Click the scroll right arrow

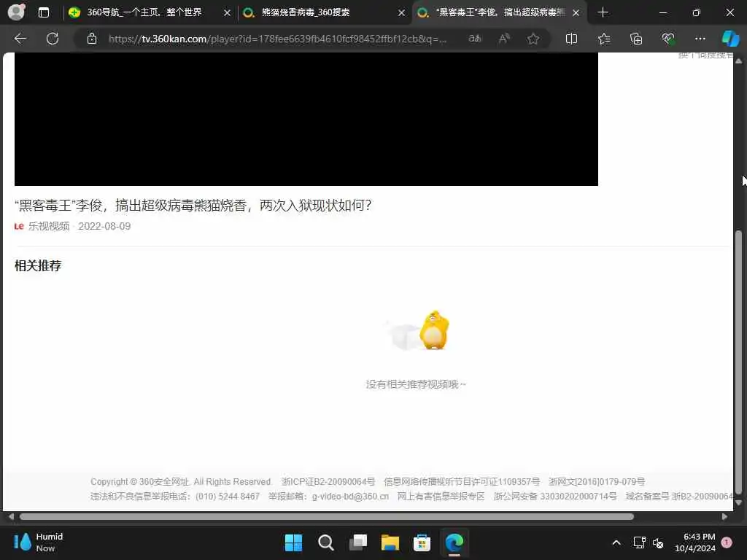724,517
